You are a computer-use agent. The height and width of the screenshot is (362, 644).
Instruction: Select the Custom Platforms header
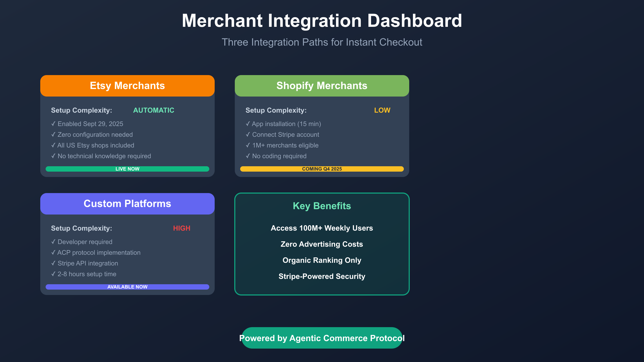click(x=127, y=204)
